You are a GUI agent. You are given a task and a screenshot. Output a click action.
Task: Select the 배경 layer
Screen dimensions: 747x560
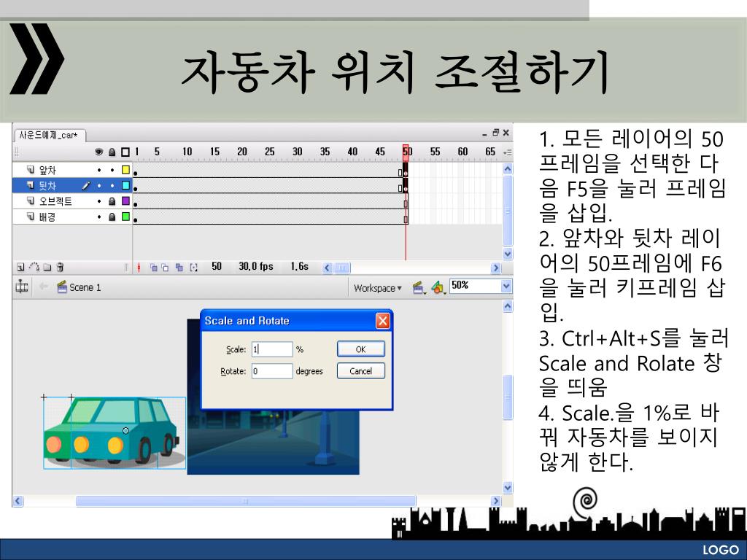pyautogui.click(x=72, y=217)
